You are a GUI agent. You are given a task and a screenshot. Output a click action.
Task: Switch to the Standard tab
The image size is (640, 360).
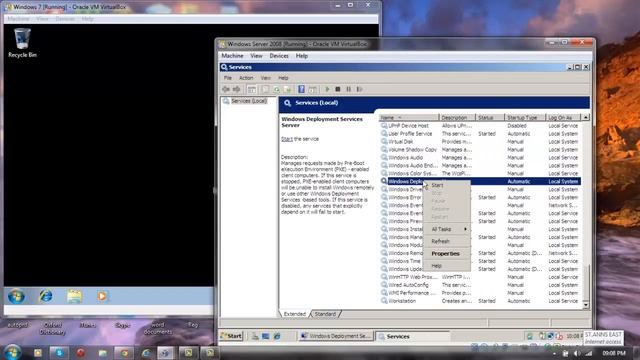click(x=325, y=314)
